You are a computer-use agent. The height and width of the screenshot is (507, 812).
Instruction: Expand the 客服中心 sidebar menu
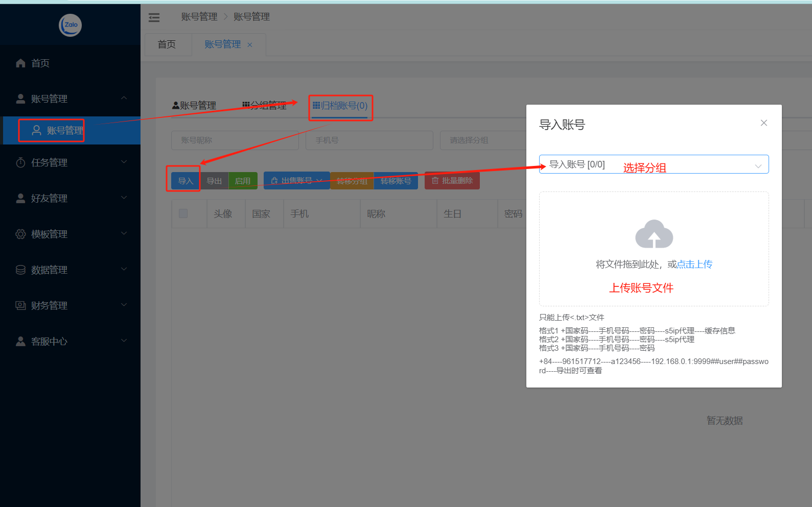(70, 341)
